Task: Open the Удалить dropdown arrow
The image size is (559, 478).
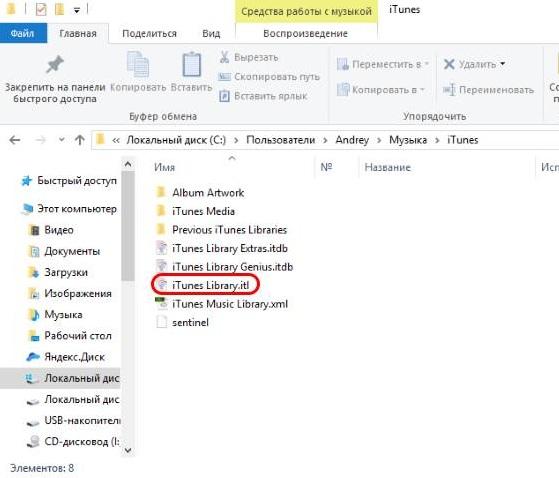Action: pyautogui.click(x=503, y=64)
